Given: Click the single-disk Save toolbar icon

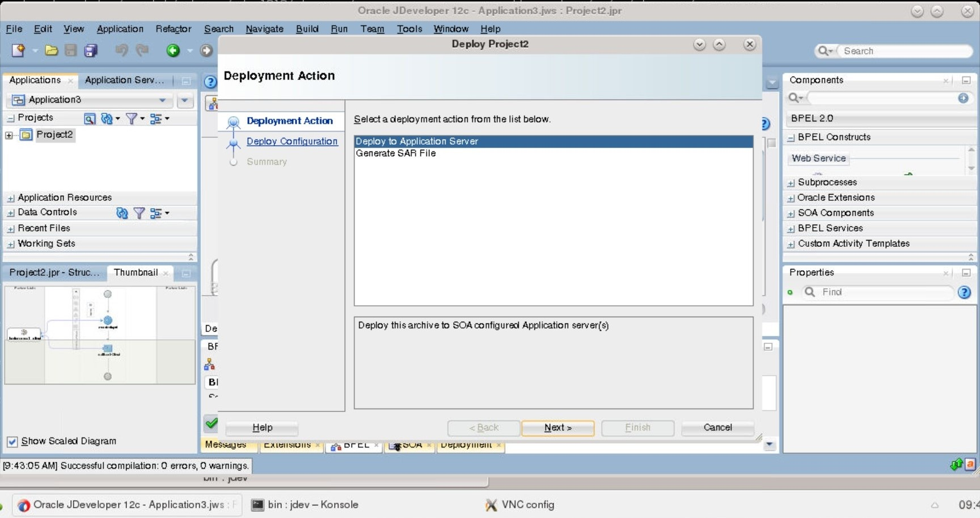Looking at the screenshot, I should coord(70,50).
